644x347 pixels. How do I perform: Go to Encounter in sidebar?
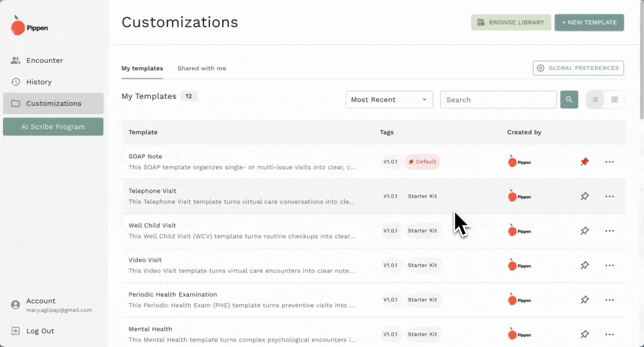tap(44, 60)
